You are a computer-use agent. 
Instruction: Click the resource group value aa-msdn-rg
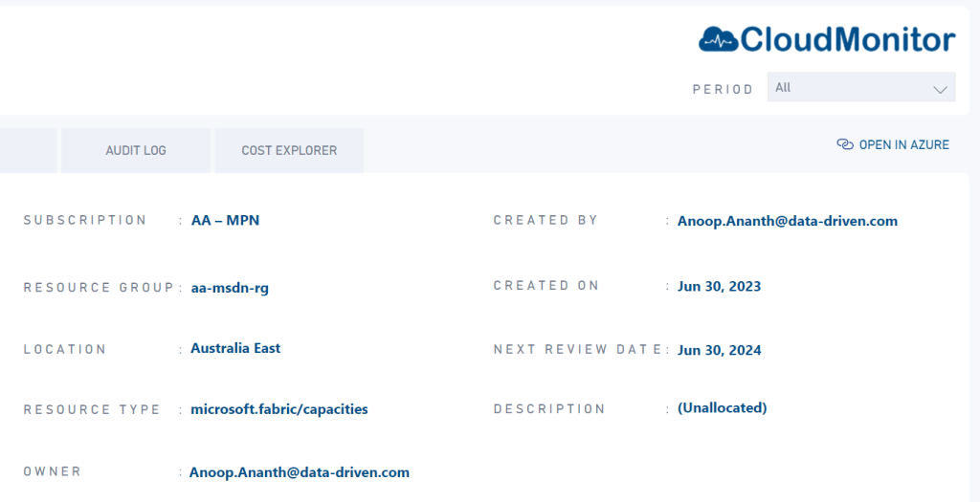(230, 288)
